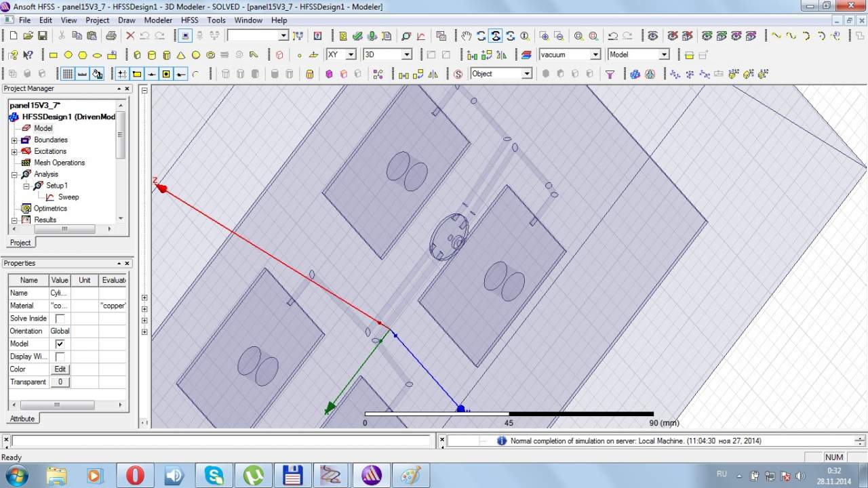The width and height of the screenshot is (868, 488).
Task: Toggle the Display Wireframe checkbox
Action: coord(60,357)
